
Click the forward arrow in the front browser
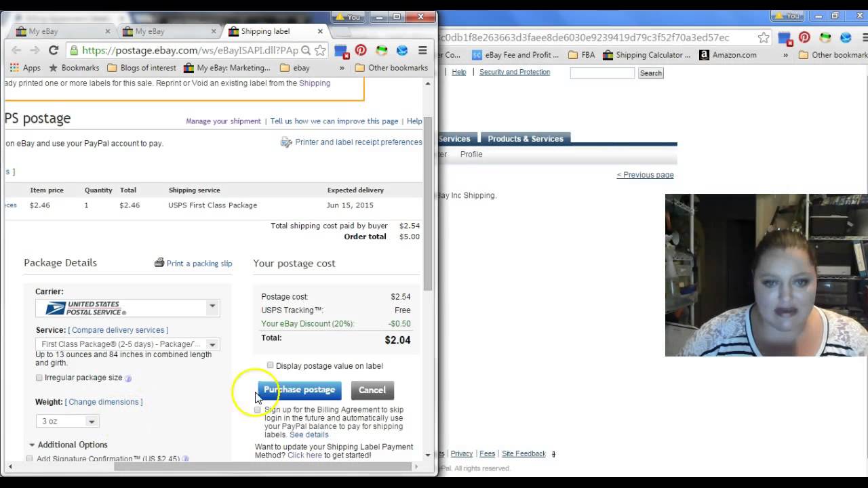[35, 50]
